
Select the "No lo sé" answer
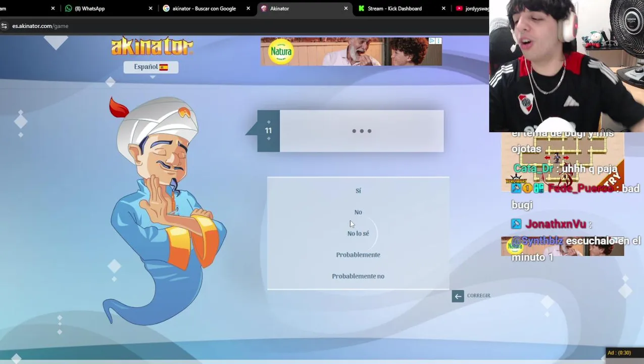pyautogui.click(x=358, y=233)
